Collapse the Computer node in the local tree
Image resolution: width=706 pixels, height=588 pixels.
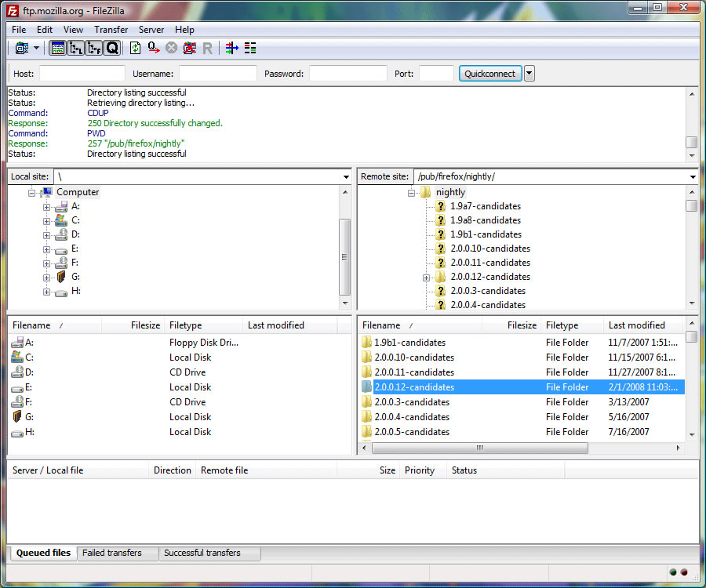tap(31, 193)
